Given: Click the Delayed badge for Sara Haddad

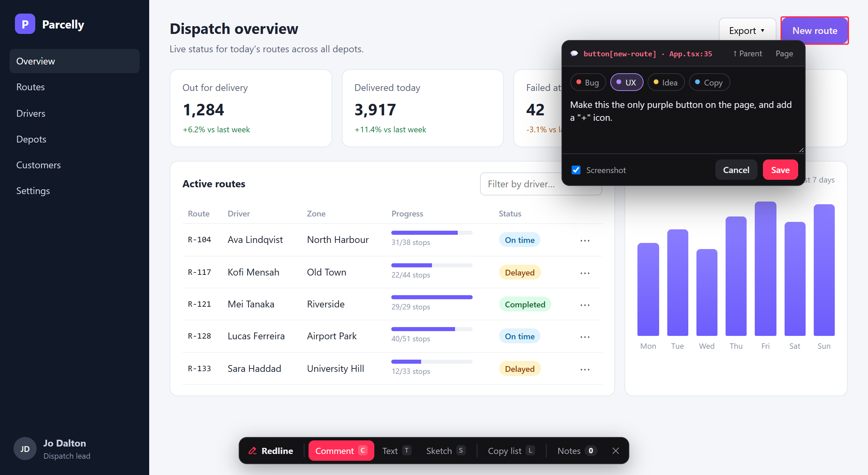Looking at the screenshot, I should pos(519,369).
